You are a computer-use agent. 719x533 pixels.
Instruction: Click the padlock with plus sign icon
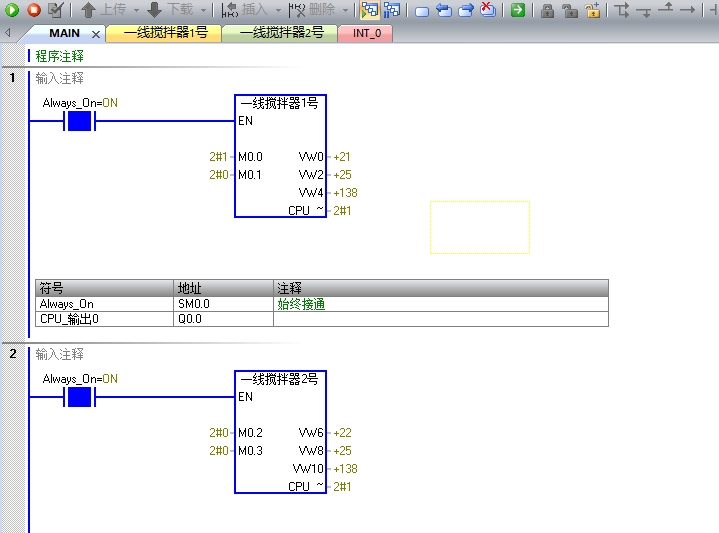(x=593, y=10)
